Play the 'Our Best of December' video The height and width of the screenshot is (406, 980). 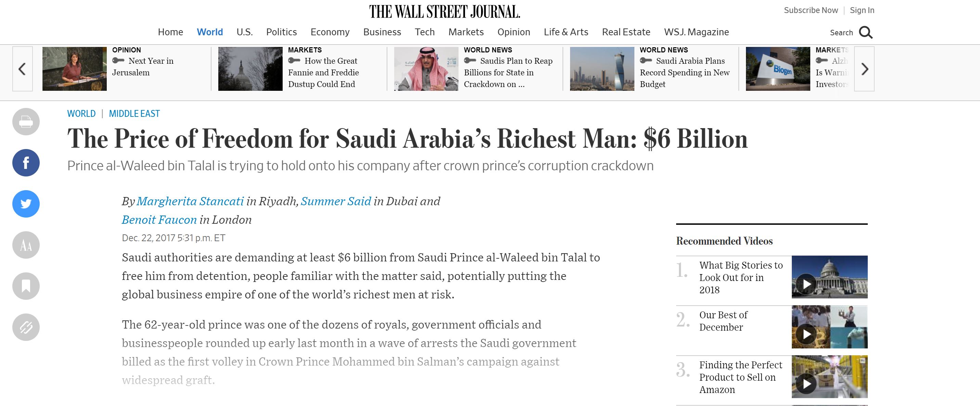point(806,334)
